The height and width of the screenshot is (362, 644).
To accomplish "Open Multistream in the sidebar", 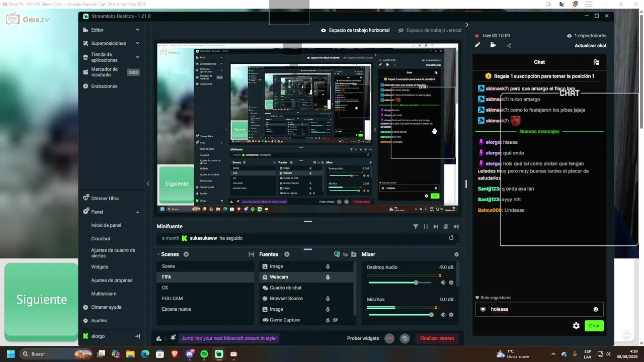I will point(104,294).
